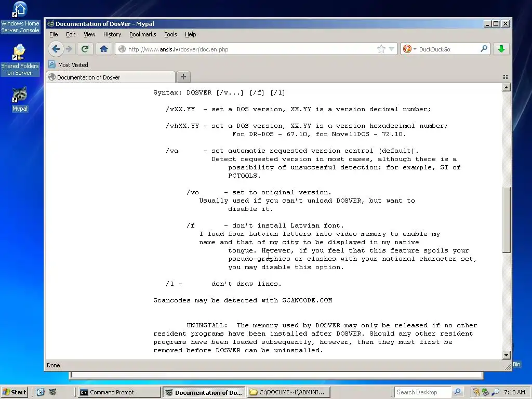Bookmark this page with the star icon
Image resolution: width=532 pixels, height=399 pixels.
[381, 49]
